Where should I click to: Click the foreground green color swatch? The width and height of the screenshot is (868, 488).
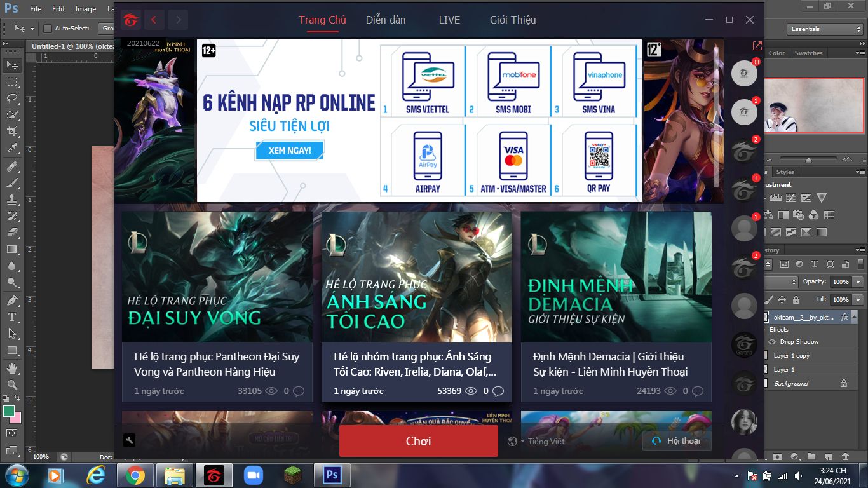[x=8, y=411]
